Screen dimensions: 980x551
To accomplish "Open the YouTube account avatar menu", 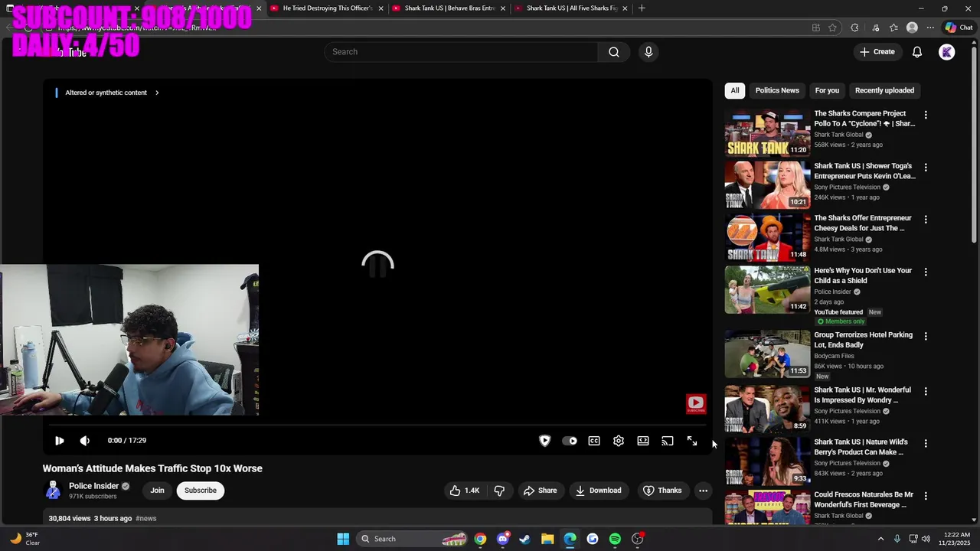I will coord(947,52).
